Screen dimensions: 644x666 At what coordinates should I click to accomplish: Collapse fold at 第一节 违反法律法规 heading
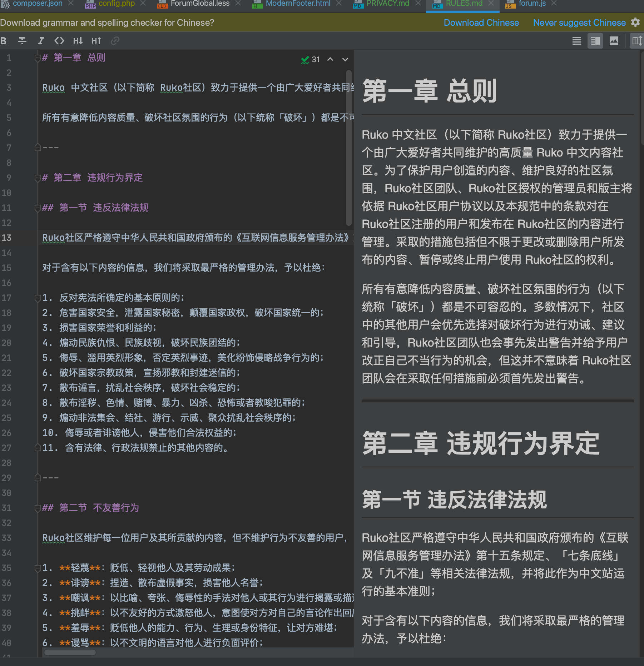click(38, 208)
